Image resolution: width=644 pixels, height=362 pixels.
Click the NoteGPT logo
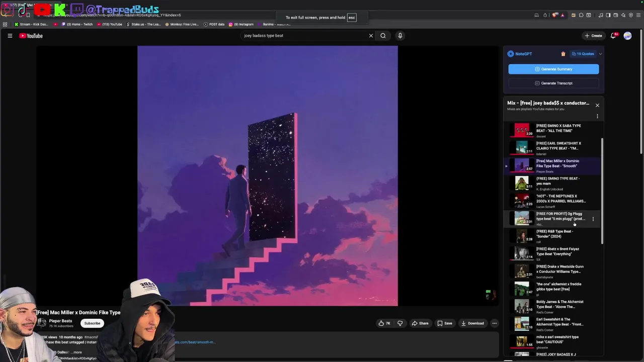(x=520, y=54)
